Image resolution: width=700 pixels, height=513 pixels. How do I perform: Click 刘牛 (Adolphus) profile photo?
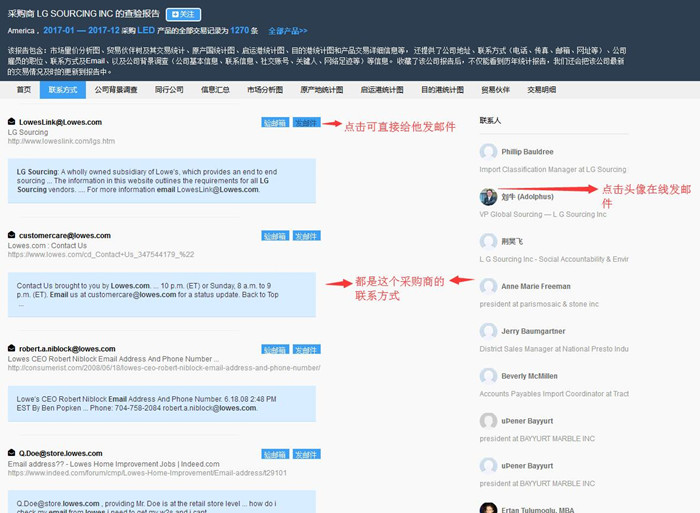point(488,196)
